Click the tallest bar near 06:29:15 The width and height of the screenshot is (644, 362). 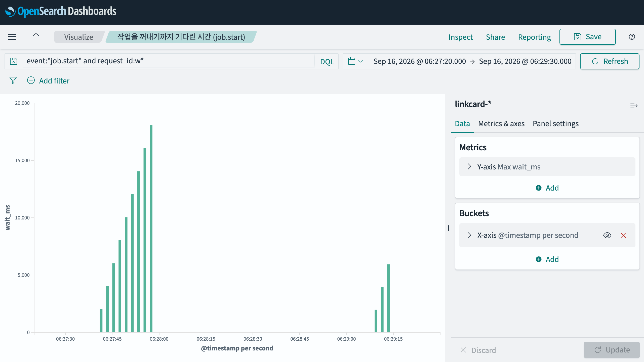[388, 298]
